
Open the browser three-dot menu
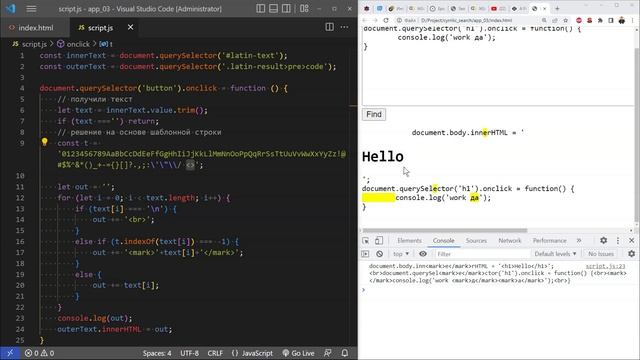point(633,20)
